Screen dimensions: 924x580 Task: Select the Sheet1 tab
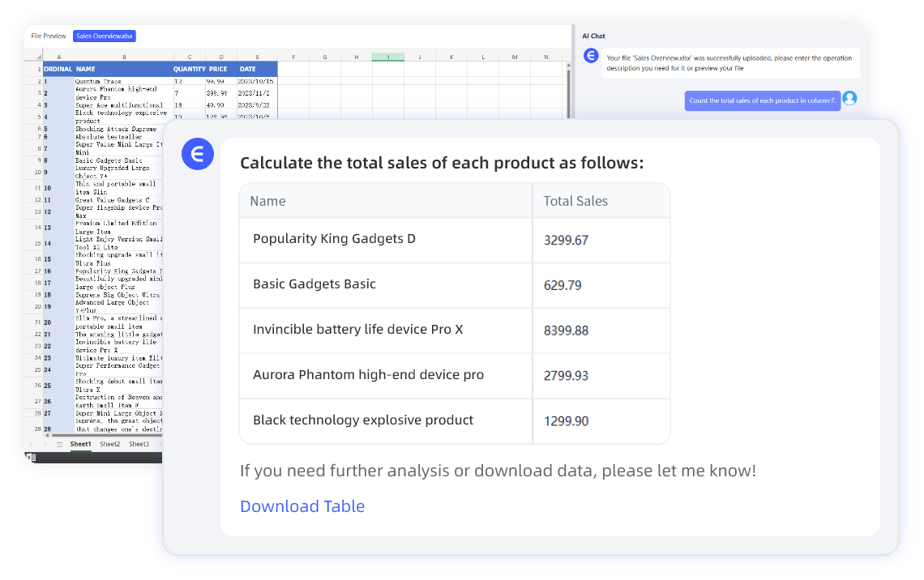(x=80, y=444)
